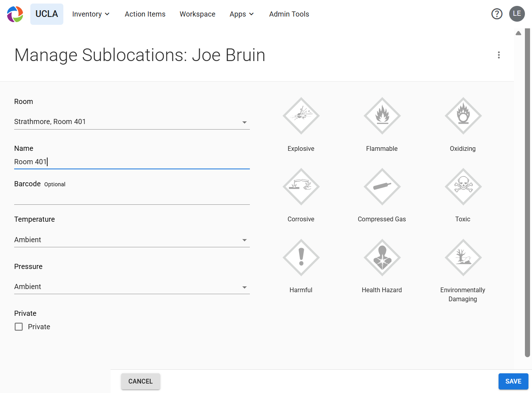Open the LE user avatar menu
This screenshot has height=393, width=532.
517,14
